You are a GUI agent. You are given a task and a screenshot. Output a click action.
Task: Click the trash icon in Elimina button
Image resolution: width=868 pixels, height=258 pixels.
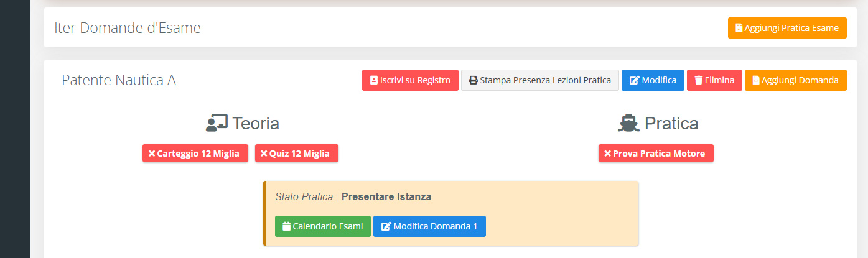699,80
